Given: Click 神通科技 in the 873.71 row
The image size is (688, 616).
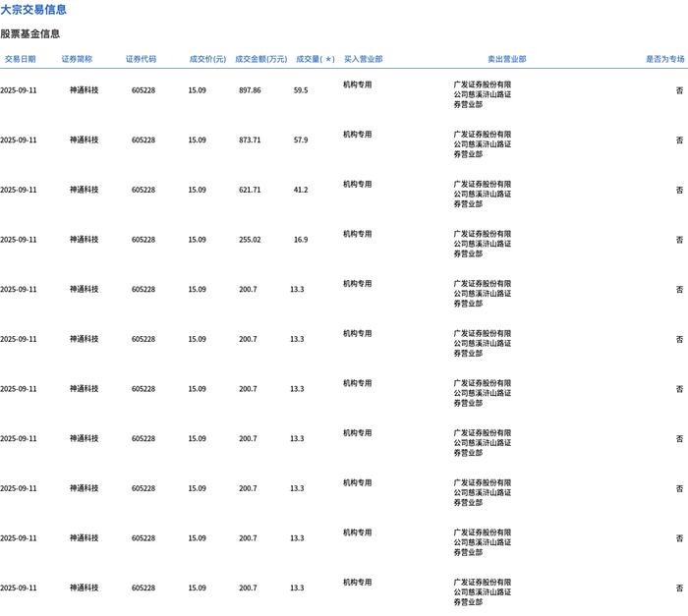Looking at the screenshot, I should [x=84, y=140].
